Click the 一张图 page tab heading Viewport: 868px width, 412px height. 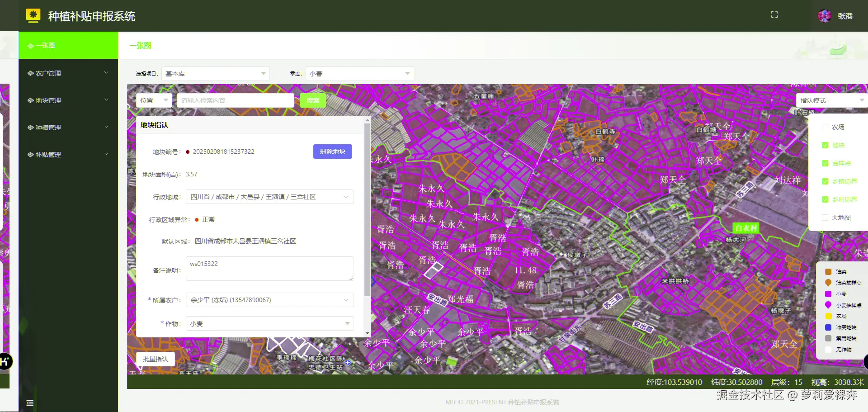point(141,45)
